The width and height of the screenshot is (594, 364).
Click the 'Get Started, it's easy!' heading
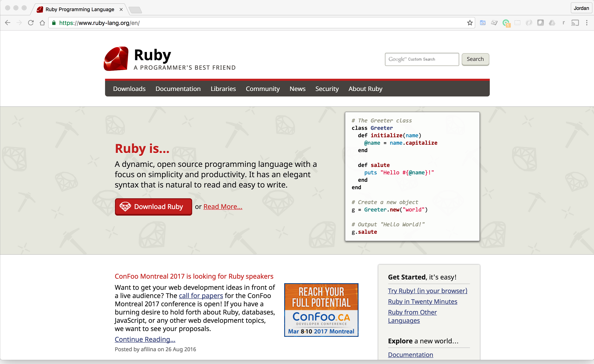422,277
